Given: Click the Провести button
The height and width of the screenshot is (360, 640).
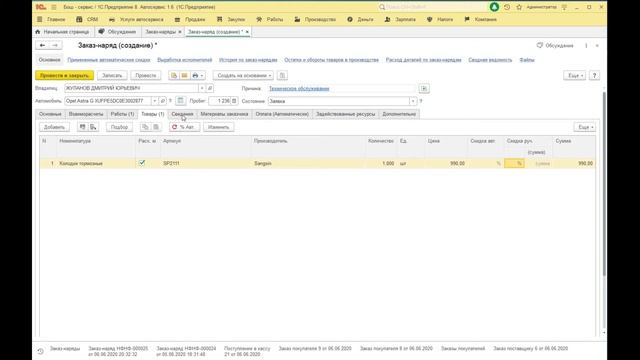Looking at the screenshot, I should click(146, 76).
